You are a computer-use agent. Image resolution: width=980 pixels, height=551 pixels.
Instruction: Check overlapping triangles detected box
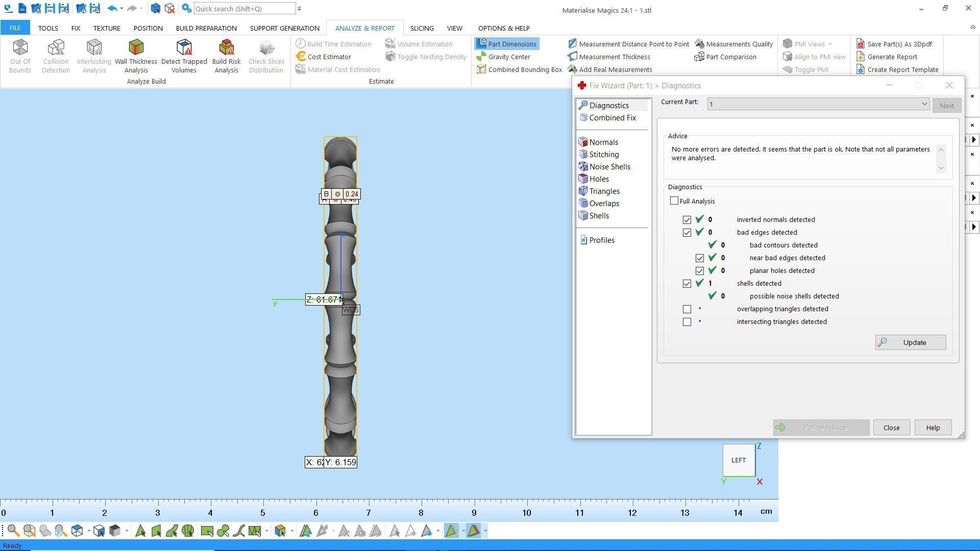(687, 309)
